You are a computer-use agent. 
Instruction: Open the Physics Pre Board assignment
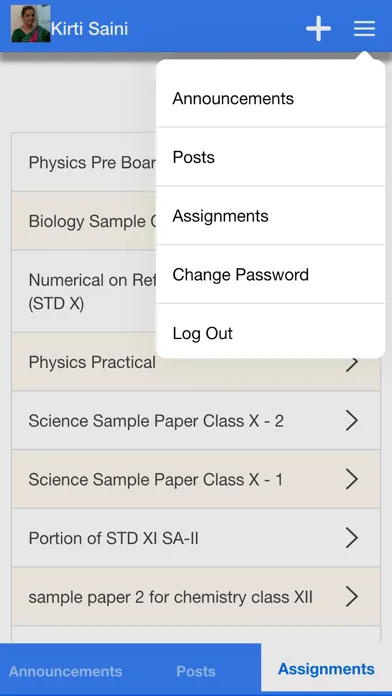click(x=84, y=162)
